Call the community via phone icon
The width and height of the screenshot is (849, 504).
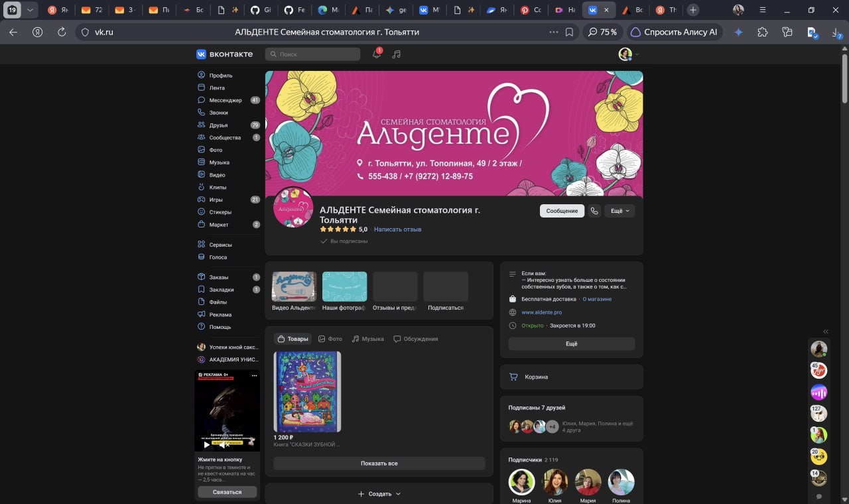click(x=594, y=211)
